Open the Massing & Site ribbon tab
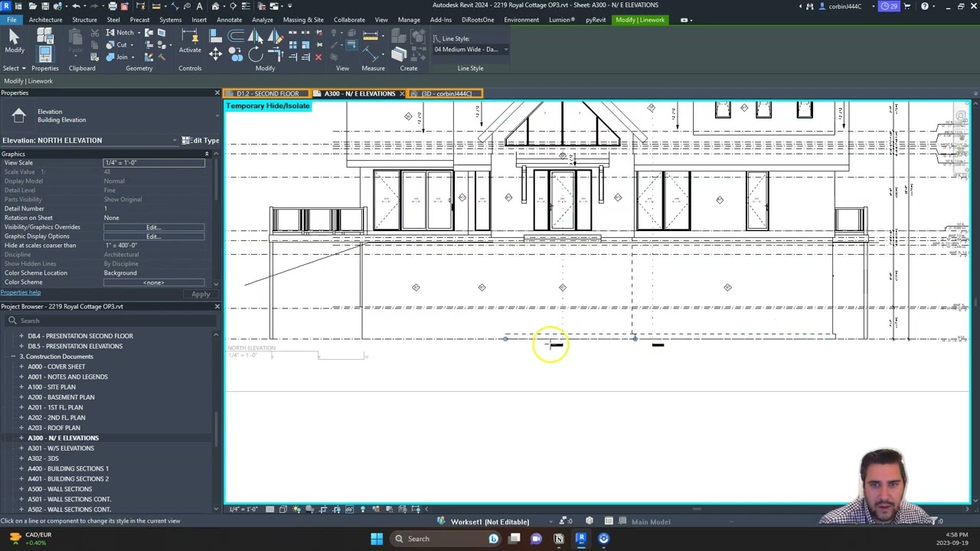The width and height of the screenshot is (980, 551). (x=303, y=20)
